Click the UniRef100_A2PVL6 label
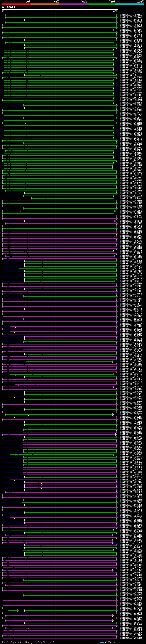 (131, 246)
